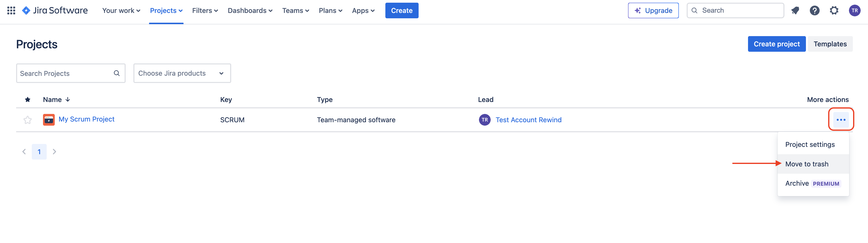Click the Templates button
868x243 pixels.
tap(830, 44)
